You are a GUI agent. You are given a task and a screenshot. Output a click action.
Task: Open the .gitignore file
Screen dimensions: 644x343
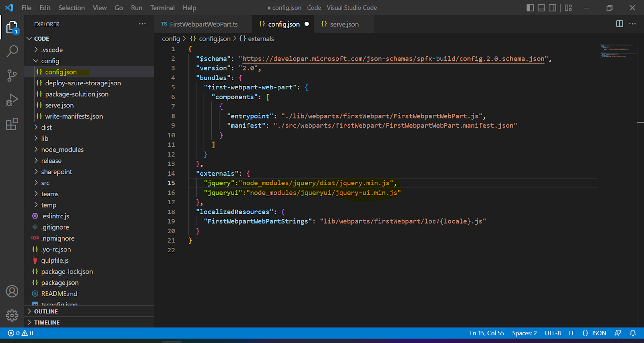(x=89, y=227)
